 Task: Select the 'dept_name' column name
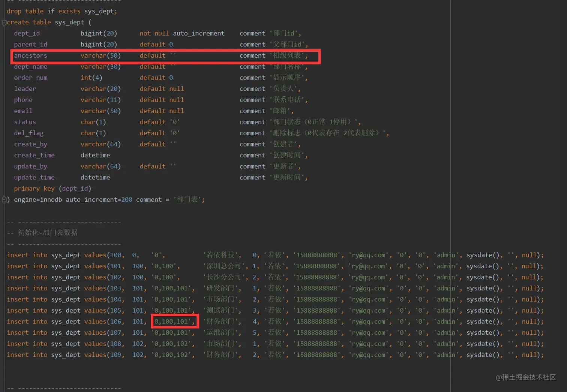click(x=31, y=67)
